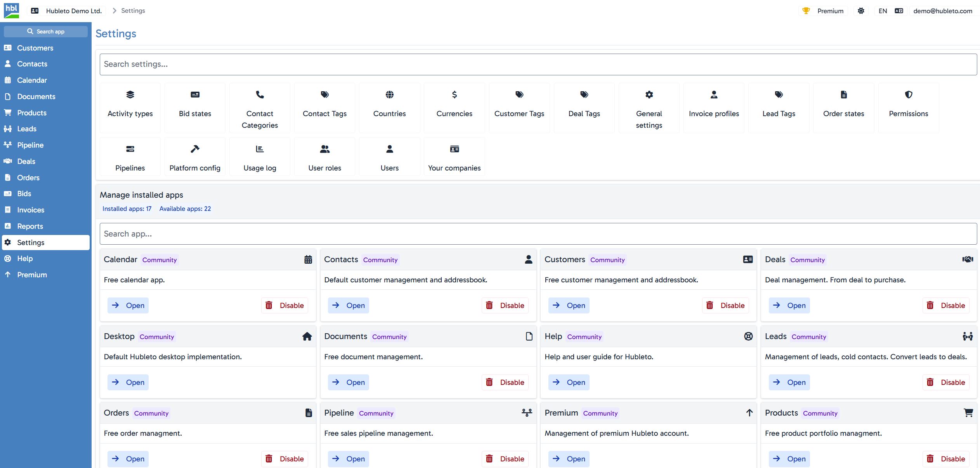Disable the Documents app
980x468 pixels.
(505, 382)
